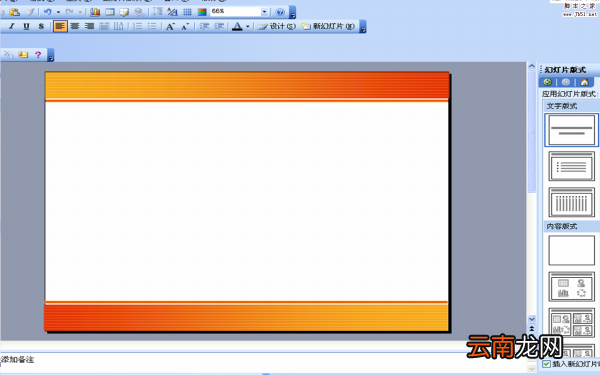This screenshot has width=600, height=375.
Task: Click the Format Painter brush icon
Action: 29,12
